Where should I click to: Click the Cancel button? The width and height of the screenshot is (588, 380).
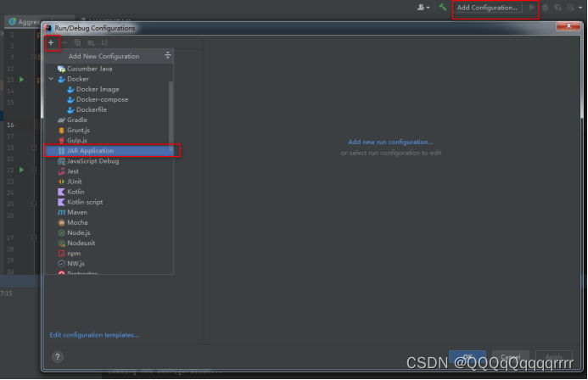pos(511,357)
